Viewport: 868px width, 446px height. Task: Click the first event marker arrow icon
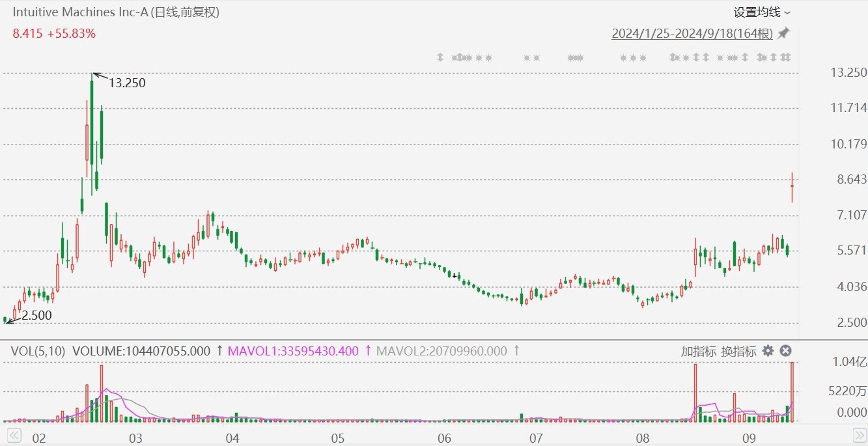pos(440,58)
